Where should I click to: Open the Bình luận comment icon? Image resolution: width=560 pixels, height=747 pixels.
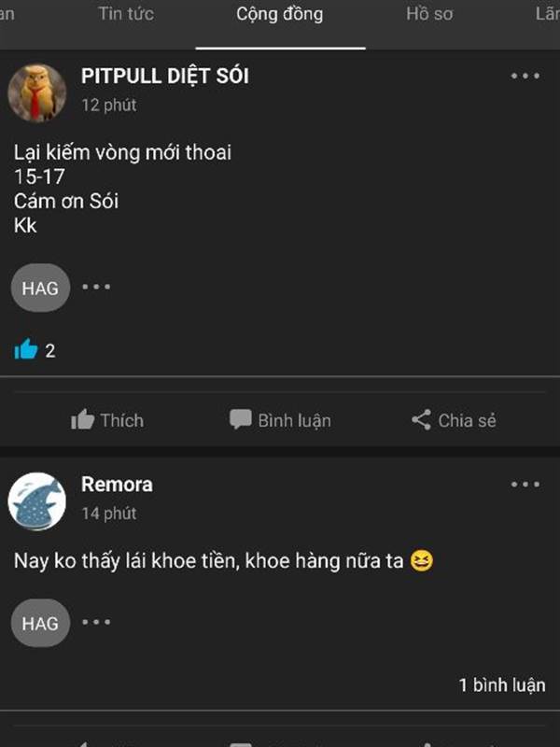coord(241,419)
